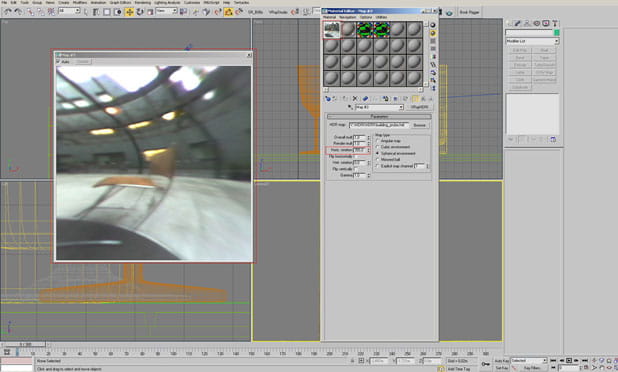Toggle material editor backlight icon
This screenshot has height=372, width=618.
[433, 33]
